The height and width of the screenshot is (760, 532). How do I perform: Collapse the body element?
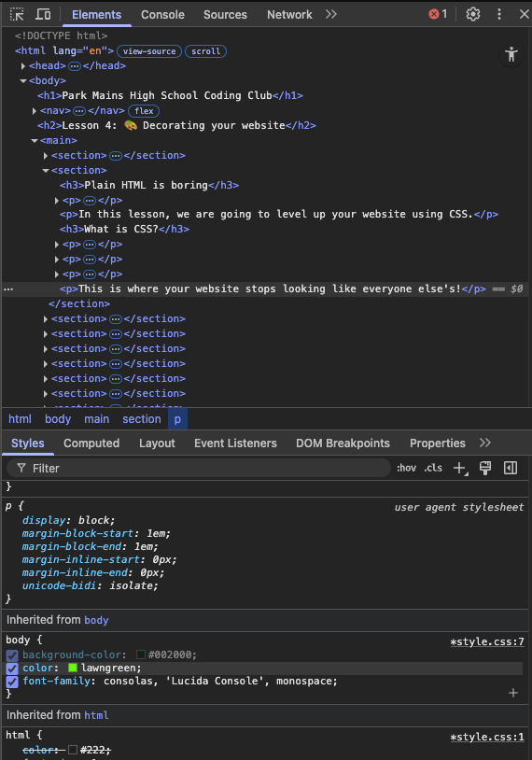click(x=23, y=81)
